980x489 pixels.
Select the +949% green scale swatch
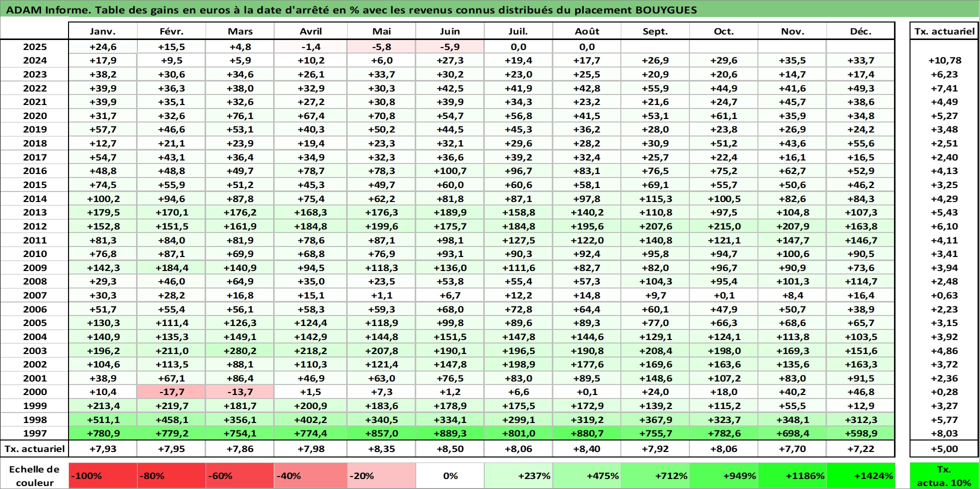[x=724, y=476]
